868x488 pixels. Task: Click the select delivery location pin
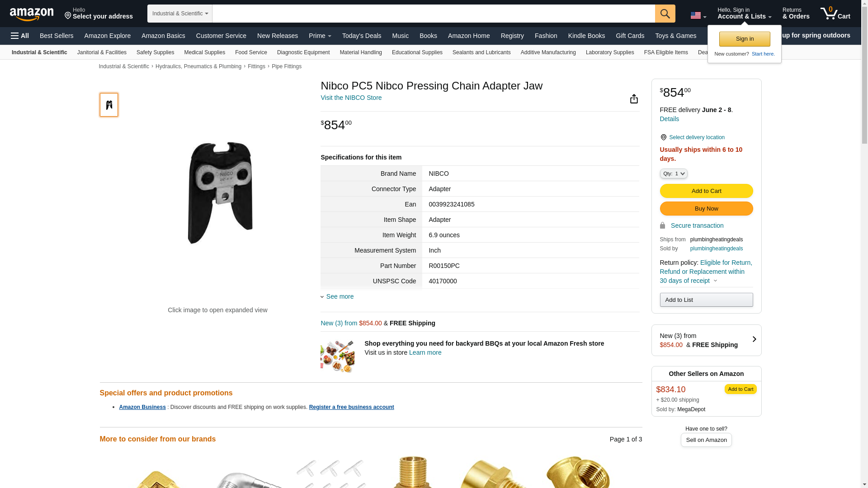(663, 137)
